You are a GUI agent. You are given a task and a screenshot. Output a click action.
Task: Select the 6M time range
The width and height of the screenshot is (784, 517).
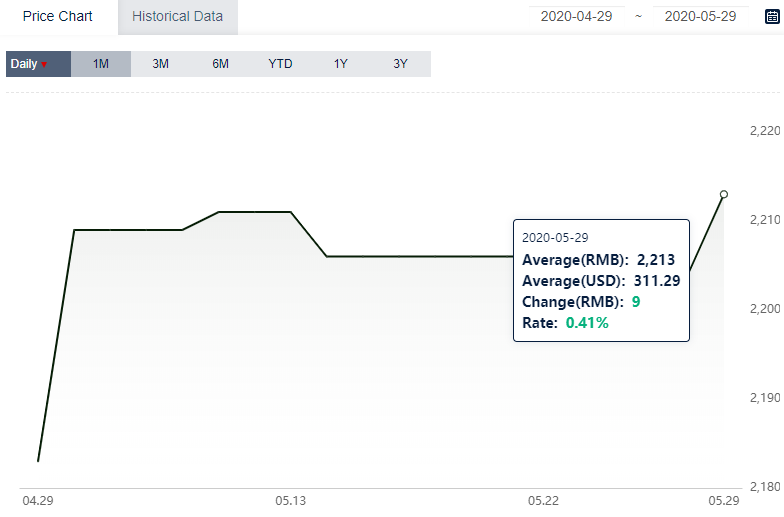(x=220, y=64)
